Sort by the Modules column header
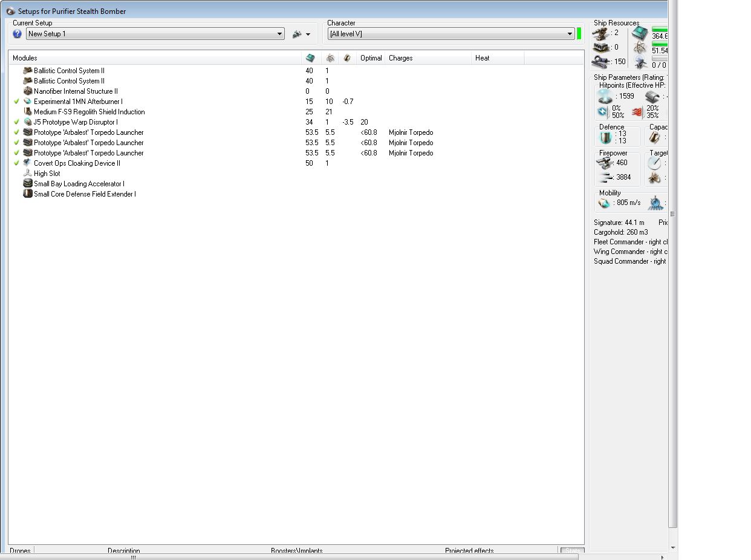Viewport: 751px width, 560px height. [x=155, y=58]
